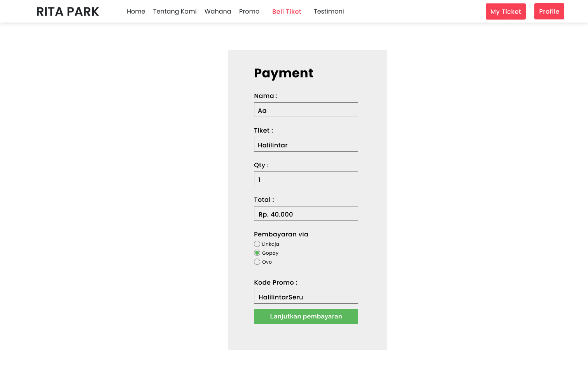Viewport: 588px width, 376px height.
Task: Click the Total field showing Rp. 40.000
Action: 306,213
